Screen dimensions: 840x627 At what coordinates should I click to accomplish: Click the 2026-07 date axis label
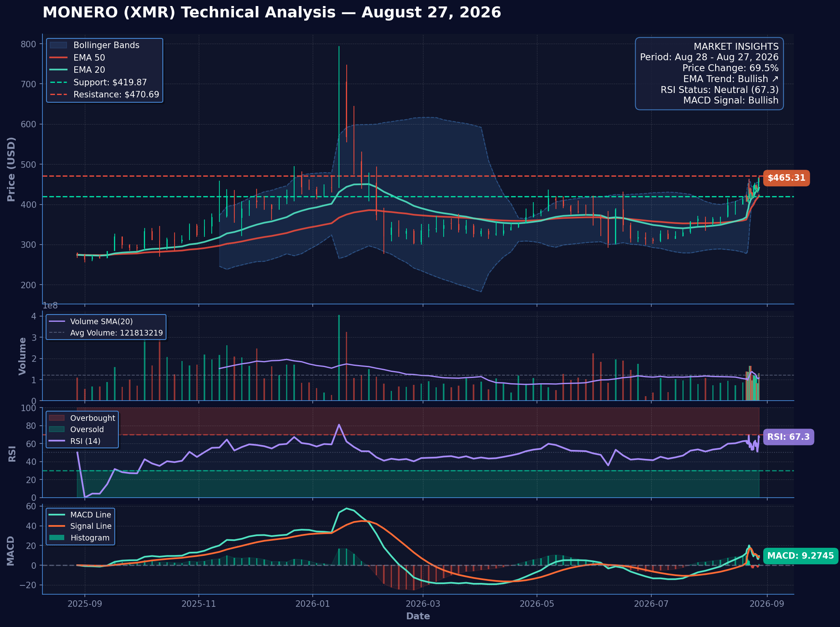[x=651, y=604]
